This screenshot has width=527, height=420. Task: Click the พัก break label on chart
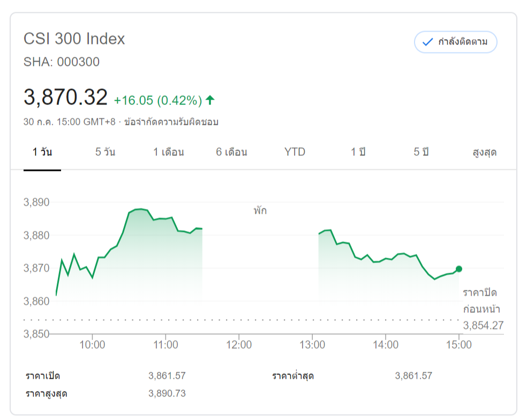click(x=260, y=211)
